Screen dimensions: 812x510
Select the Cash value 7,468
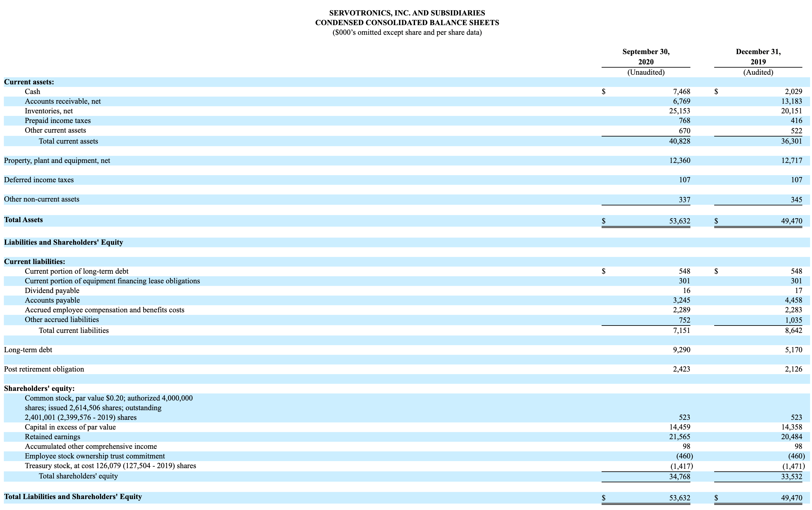681,92
